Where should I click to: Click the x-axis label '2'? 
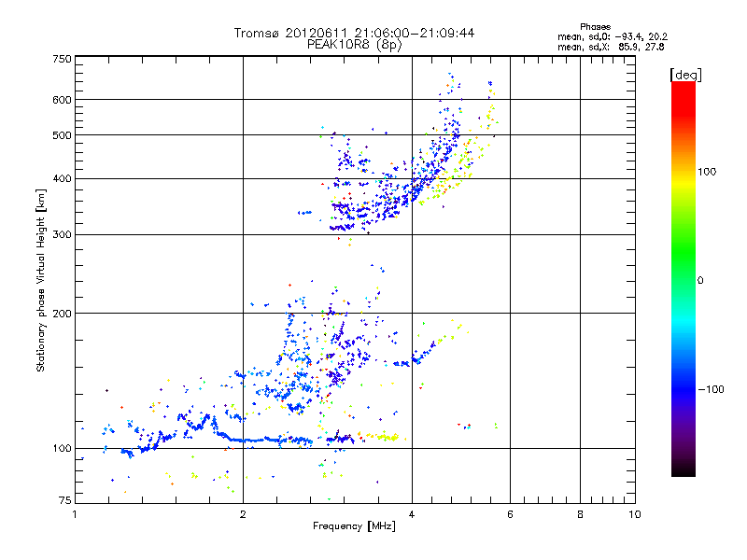click(x=243, y=514)
